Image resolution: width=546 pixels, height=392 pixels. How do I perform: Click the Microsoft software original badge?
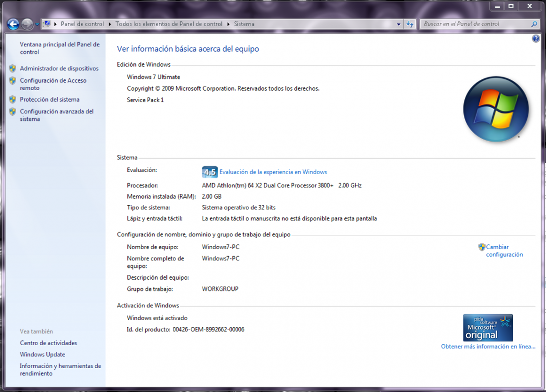coord(488,328)
